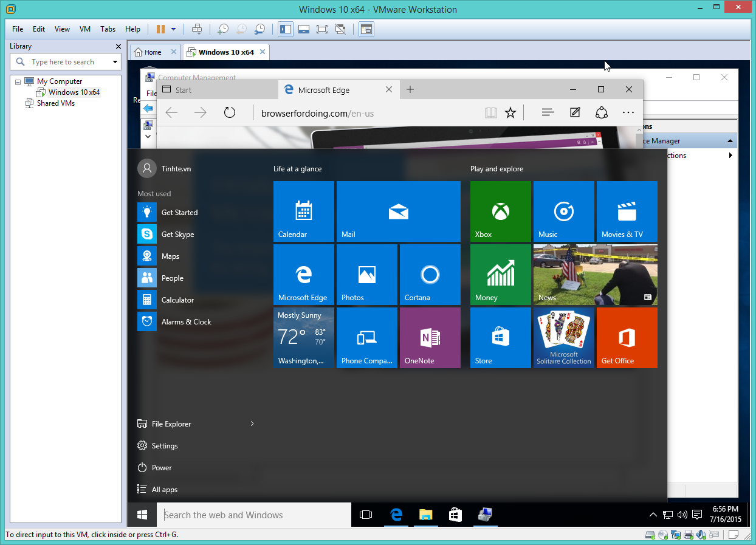Toggle the Library panel visibility button
Image resolution: width=756 pixels, height=545 pixels.
pyautogui.click(x=285, y=29)
